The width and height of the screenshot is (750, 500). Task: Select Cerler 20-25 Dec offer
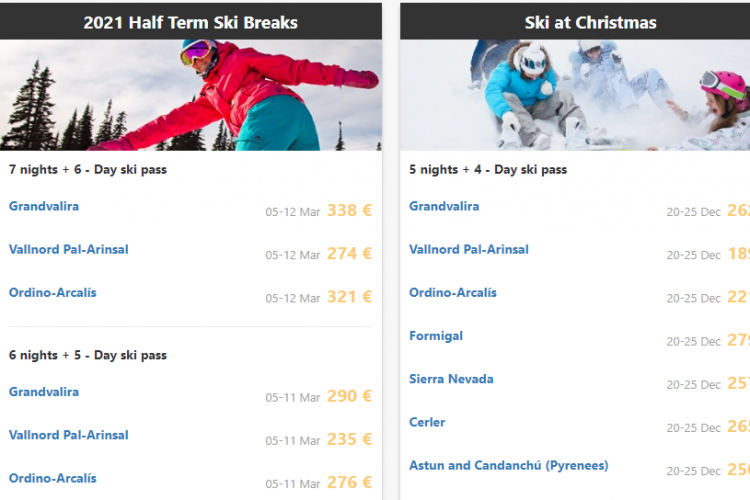point(427,422)
